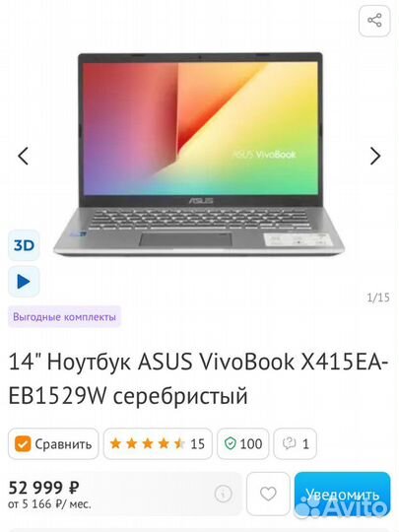Show the next product photo
Screen dimensions: 399x532
coord(375,156)
